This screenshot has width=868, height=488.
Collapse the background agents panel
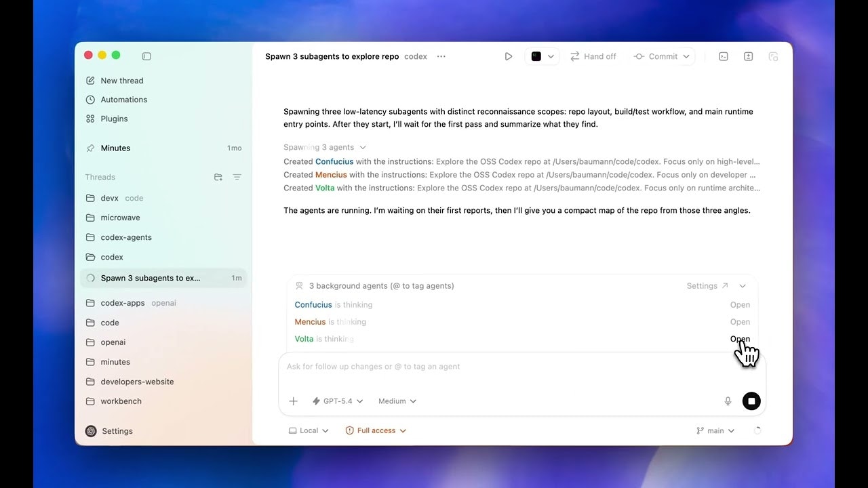(743, 286)
